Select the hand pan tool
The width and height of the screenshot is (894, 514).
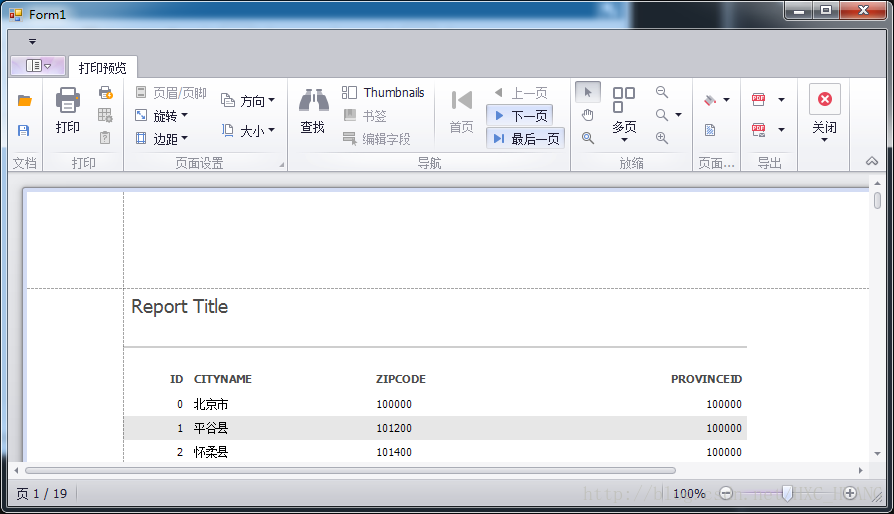[x=588, y=115]
